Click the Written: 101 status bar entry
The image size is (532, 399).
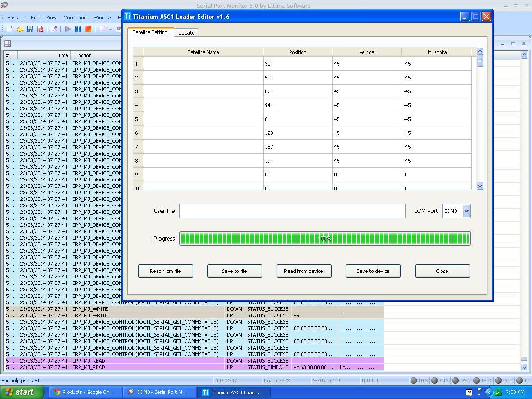pos(326,381)
